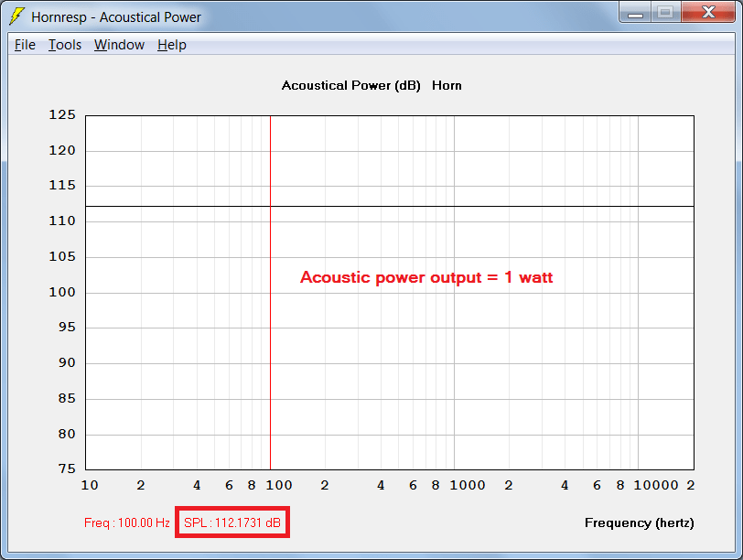This screenshot has height=560, width=743.
Task: Click the 75 label on dB axis
Action: click(x=67, y=468)
